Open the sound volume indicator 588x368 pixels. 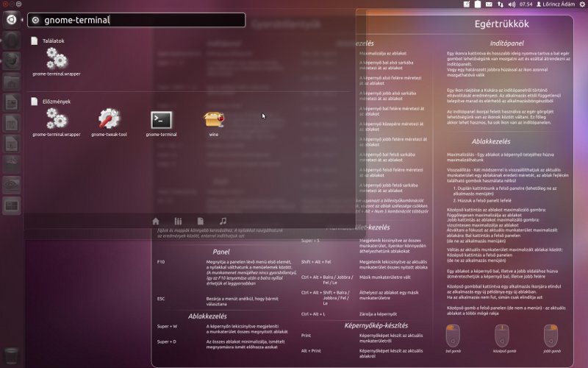512,4
